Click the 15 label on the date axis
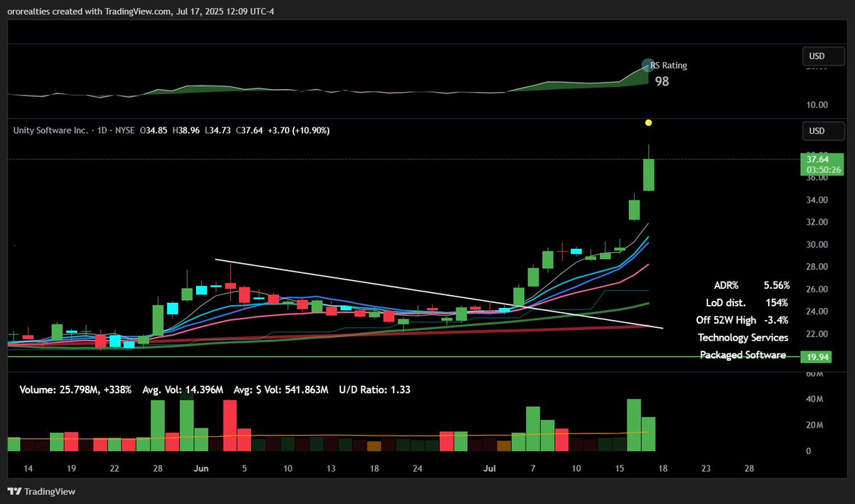Viewport: 855px width, 504px height. pos(620,468)
